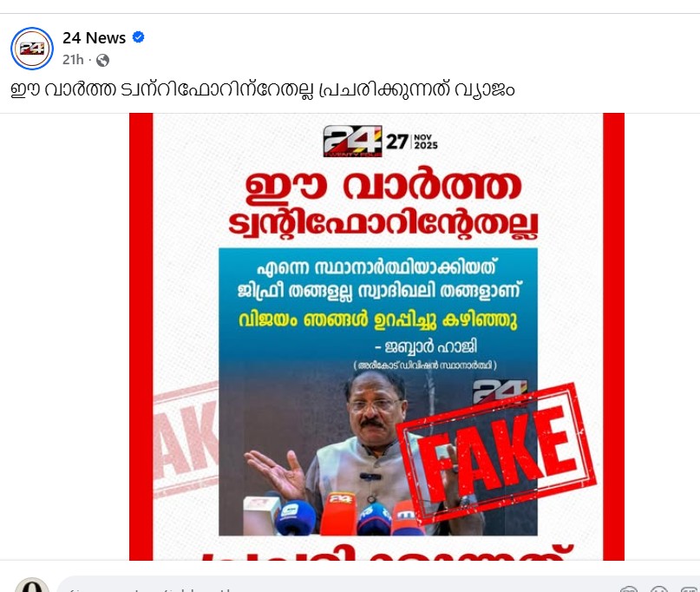700x592 pixels.
Task: Click your profile avatar beside comment box
Action: 32,585
